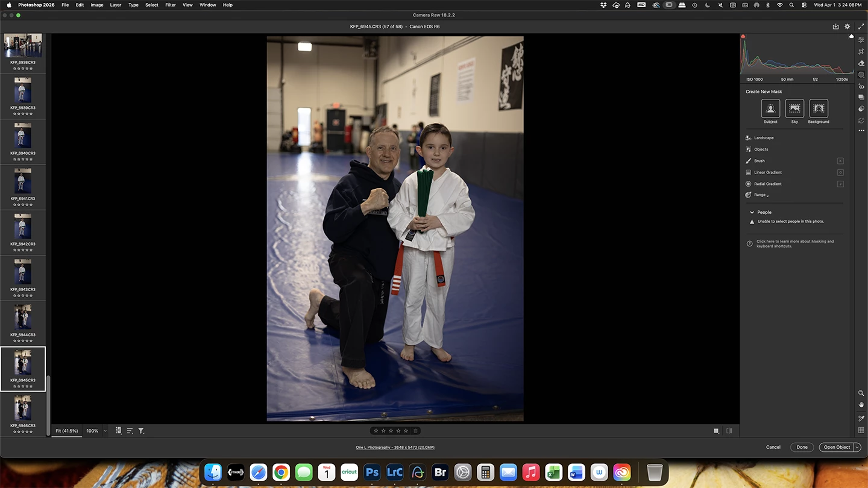Toggle highlight clipping warning in histogram
The height and width of the screenshot is (488, 868).
click(x=851, y=36)
